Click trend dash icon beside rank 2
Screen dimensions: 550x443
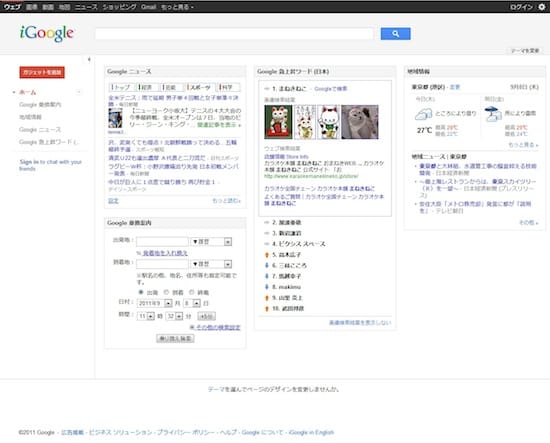tap(267, 222)
